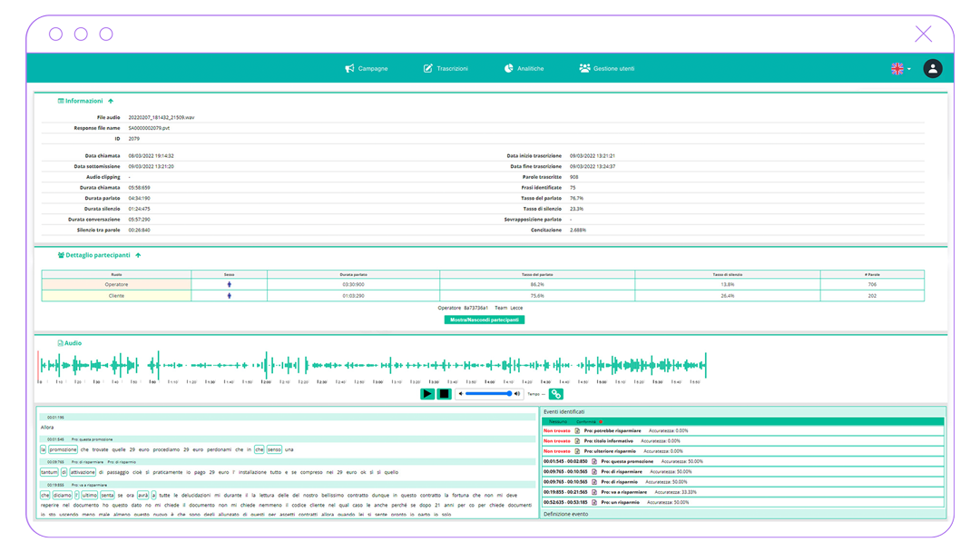Viewport: 980px width, 552px height.
Task: Click the word 'promozione' in the transcript
Action: click(x=63, y=449)
